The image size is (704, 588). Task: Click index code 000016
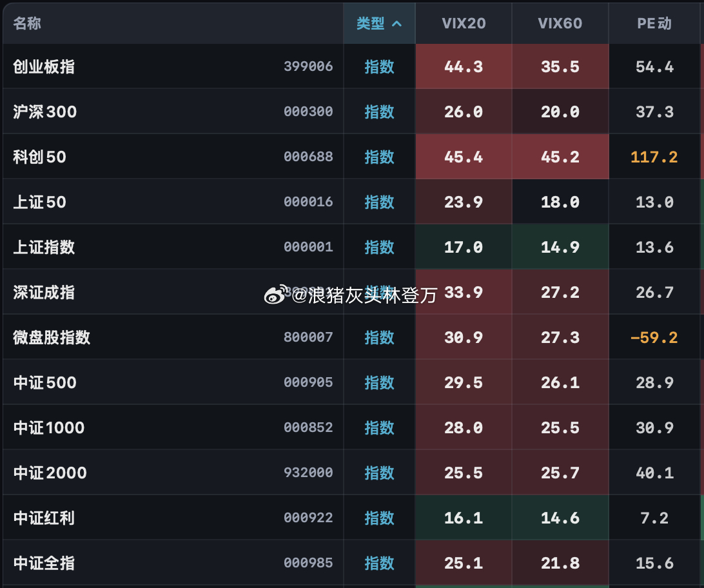coord(308,202)
